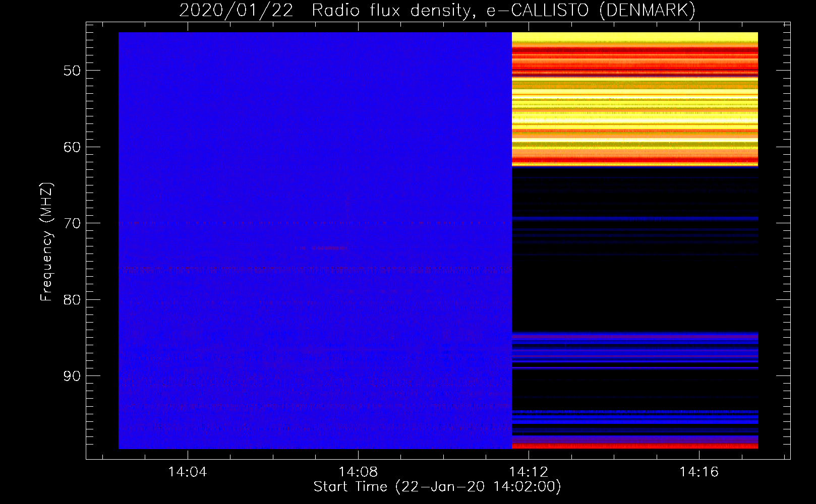
Task: Click the 14:08 time tick label
Action: (358, 472)
